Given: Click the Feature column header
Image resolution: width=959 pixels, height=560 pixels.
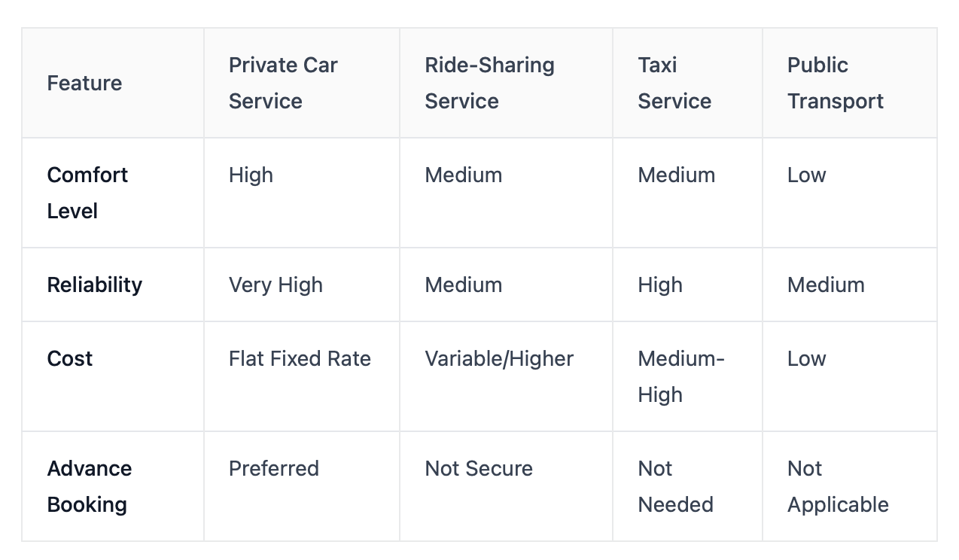Looking at the screenshot, I should pos(84,83).
